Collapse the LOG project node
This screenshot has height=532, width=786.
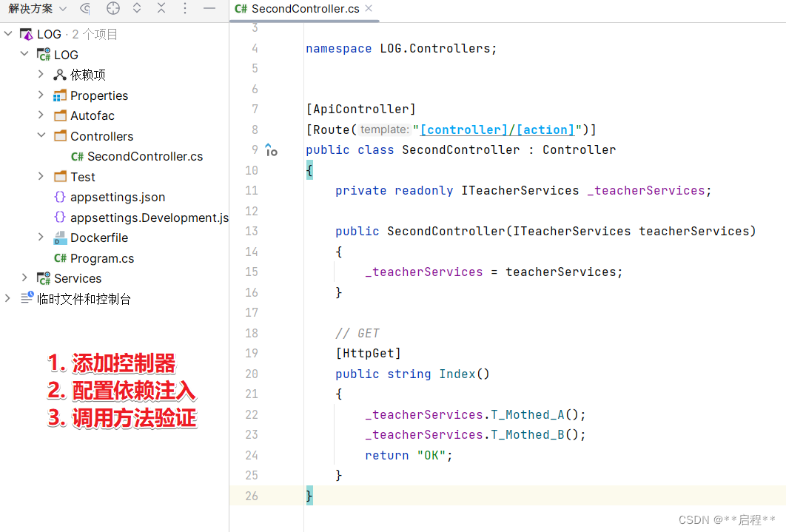pyautogui.click(x=24, y=54)
